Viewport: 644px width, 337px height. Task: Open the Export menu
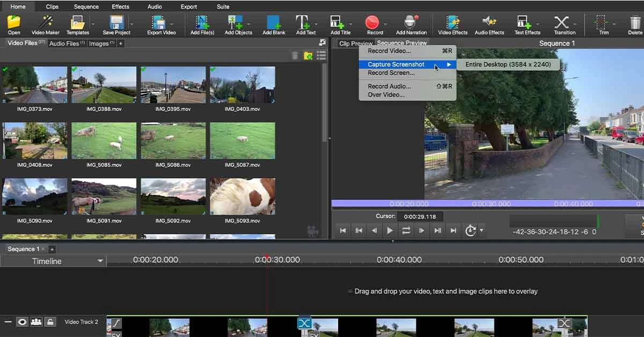pos(188,6)
